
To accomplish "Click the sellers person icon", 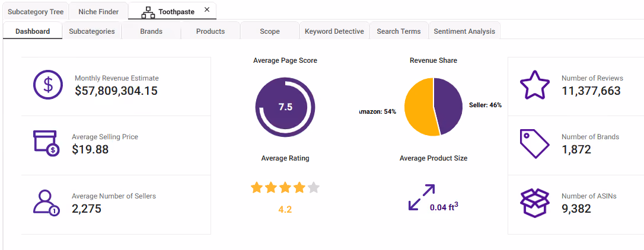I will pyautogui.click(x=46, y=203).
